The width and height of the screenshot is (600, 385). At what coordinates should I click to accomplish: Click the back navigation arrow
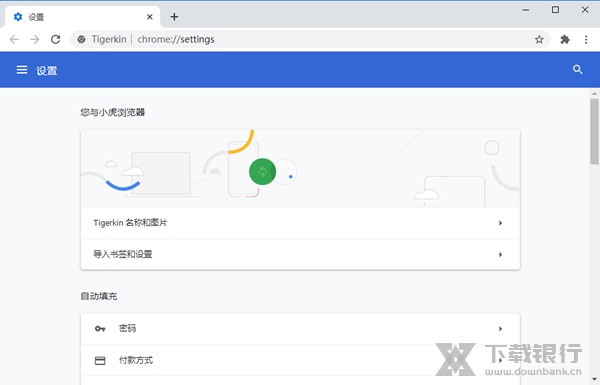(14, 39)
